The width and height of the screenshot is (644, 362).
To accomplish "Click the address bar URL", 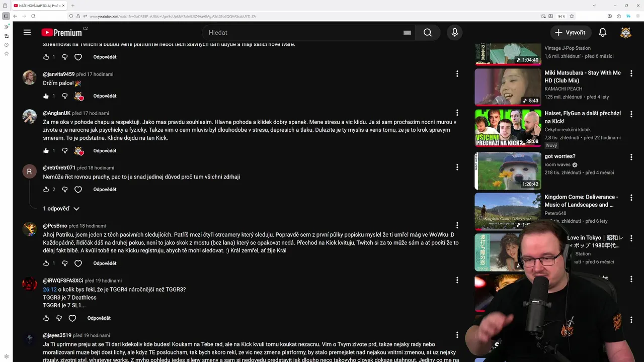I will pos(173,16).
